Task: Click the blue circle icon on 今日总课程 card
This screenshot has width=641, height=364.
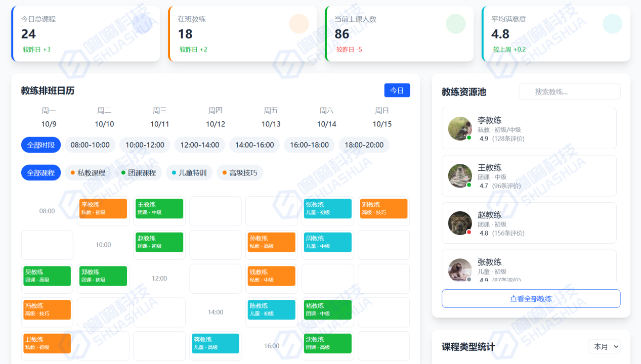Action: [x=142, y=24]
